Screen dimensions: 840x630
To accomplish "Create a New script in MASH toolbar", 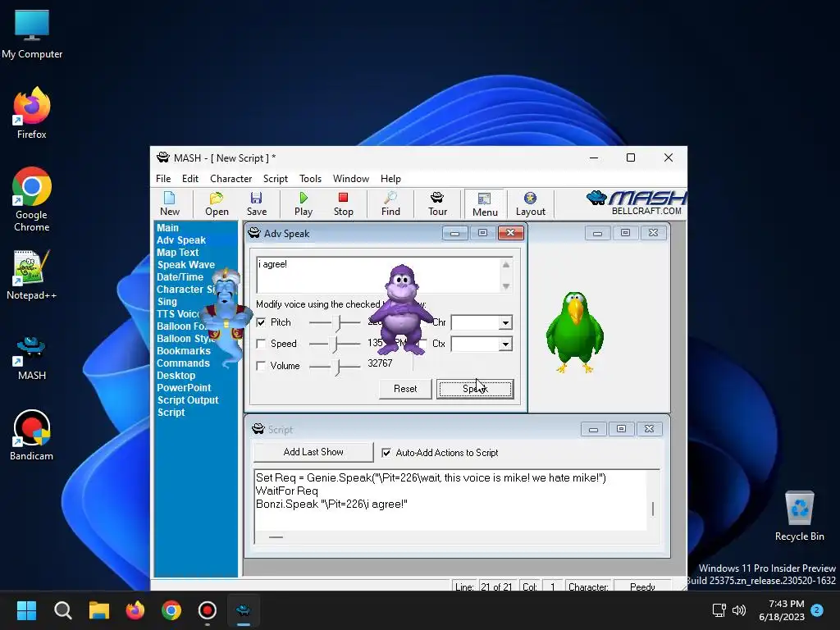I will [169, 204].
